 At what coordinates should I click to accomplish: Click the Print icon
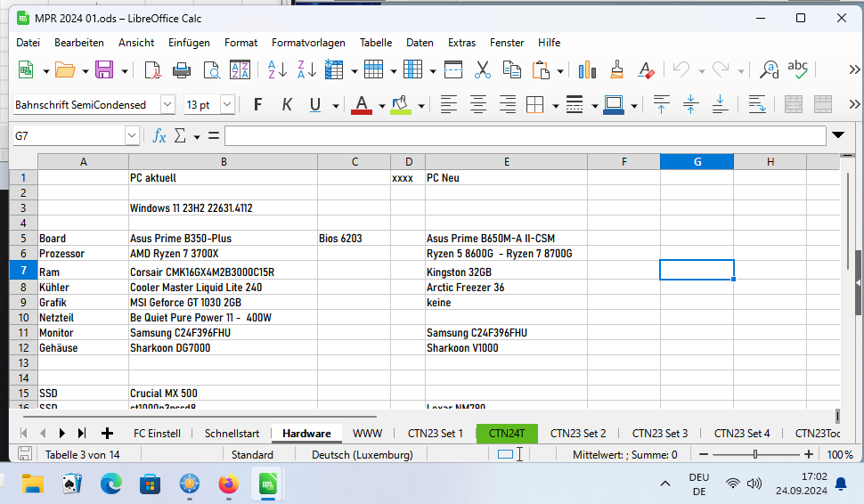click(x=182, y=70)
